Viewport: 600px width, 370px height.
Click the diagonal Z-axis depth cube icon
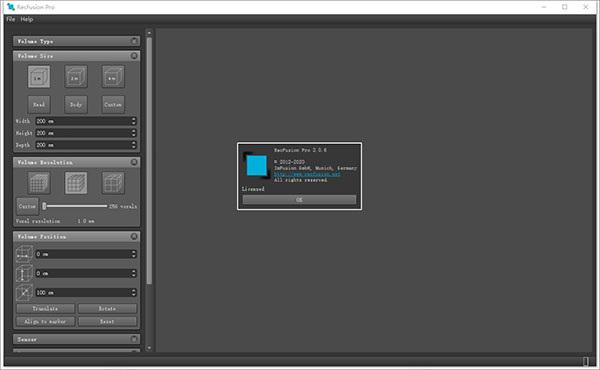pyautogui.click(x=24, y=293)
